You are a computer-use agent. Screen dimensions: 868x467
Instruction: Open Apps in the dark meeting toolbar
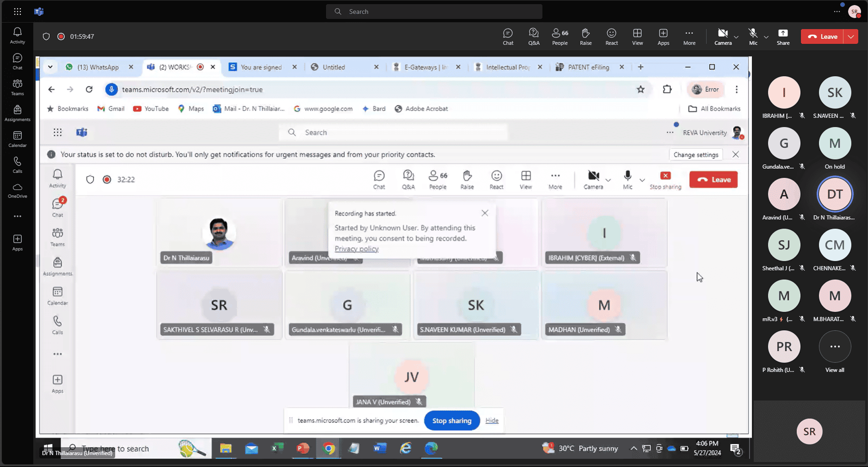point(663,37)
